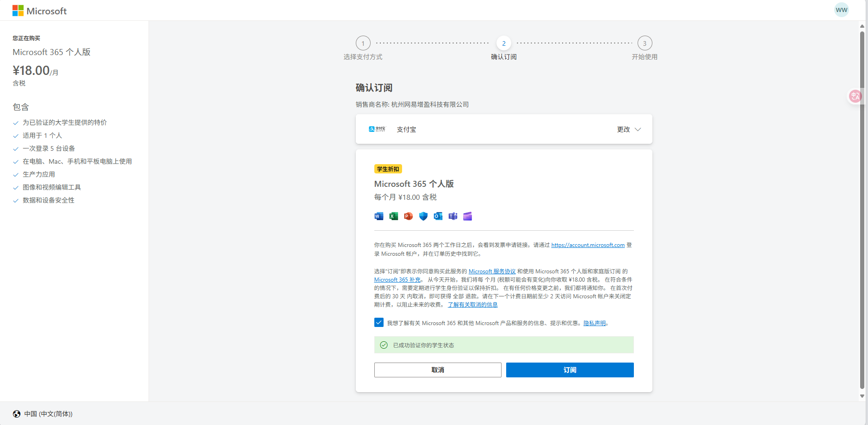This screenshot has height=425, width=868.
Task: Open the WW account avatar
Action: (x=841, y=10)
